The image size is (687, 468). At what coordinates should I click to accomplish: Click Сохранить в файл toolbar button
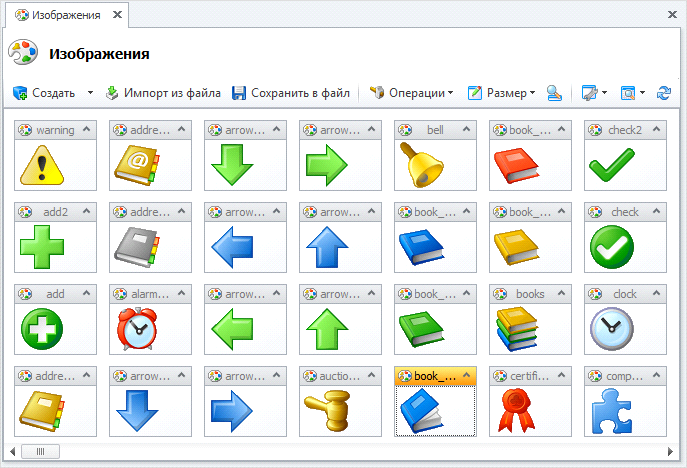click(x=291, y=93)
